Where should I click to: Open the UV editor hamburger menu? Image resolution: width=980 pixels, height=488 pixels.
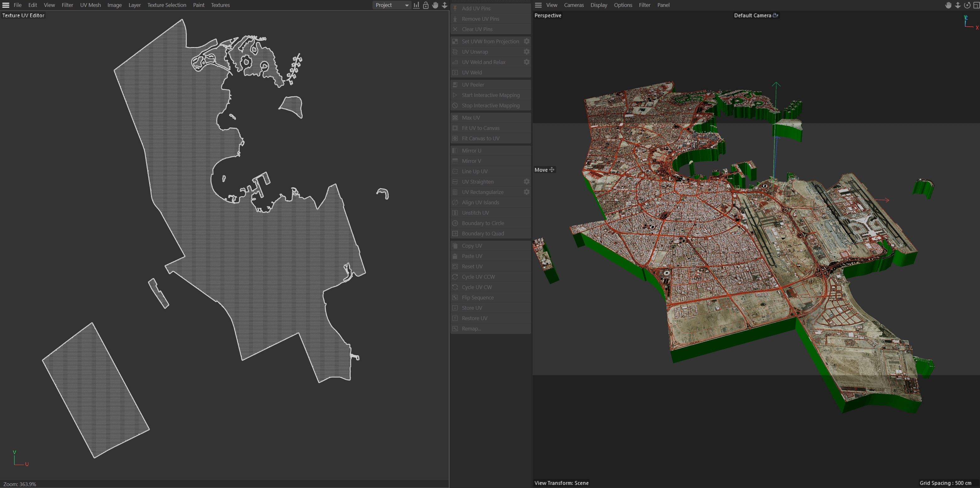point(6,5)
